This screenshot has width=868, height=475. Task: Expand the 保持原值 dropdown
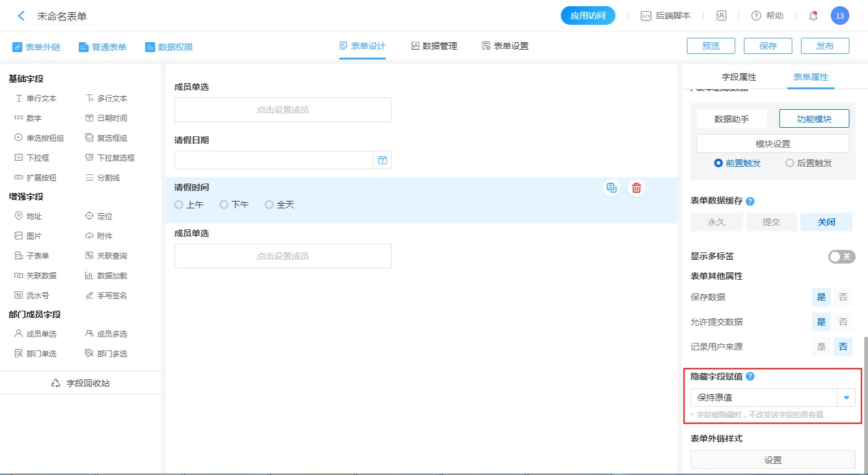[x=846, y=397]
